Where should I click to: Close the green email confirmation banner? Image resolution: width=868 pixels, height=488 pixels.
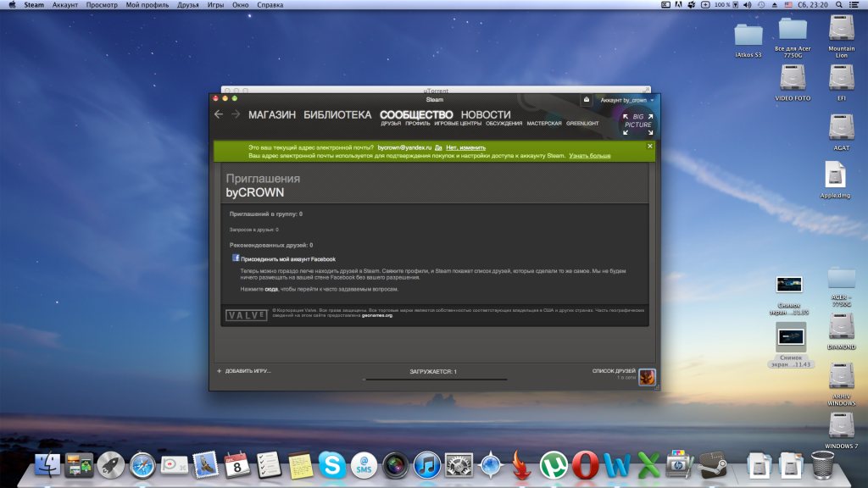click(x=650, y=147)
